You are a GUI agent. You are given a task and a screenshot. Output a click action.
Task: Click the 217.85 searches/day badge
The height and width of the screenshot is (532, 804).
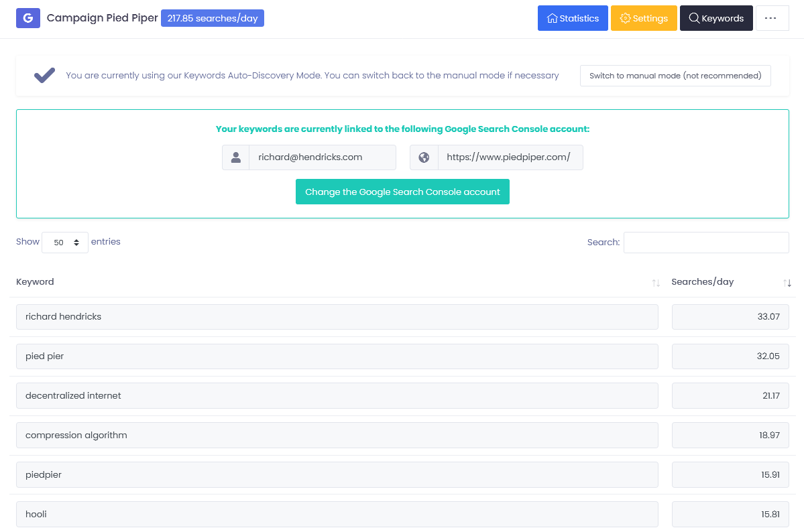click(213, 18)
